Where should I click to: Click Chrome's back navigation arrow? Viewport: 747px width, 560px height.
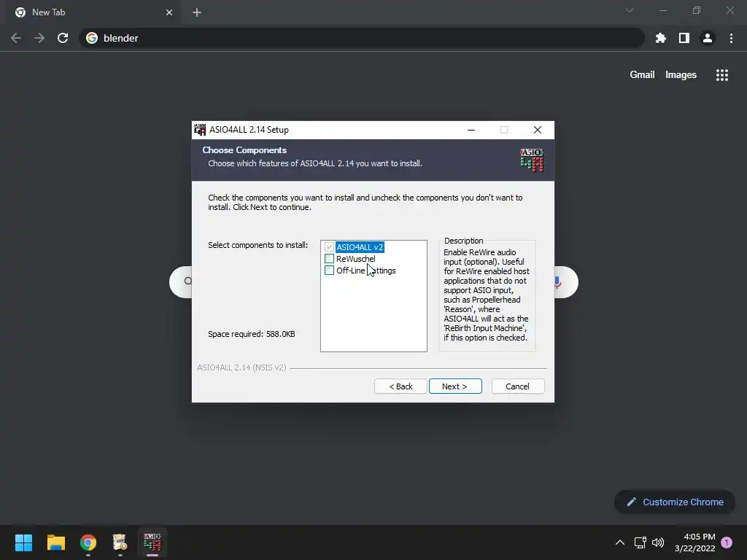point(16,38)
